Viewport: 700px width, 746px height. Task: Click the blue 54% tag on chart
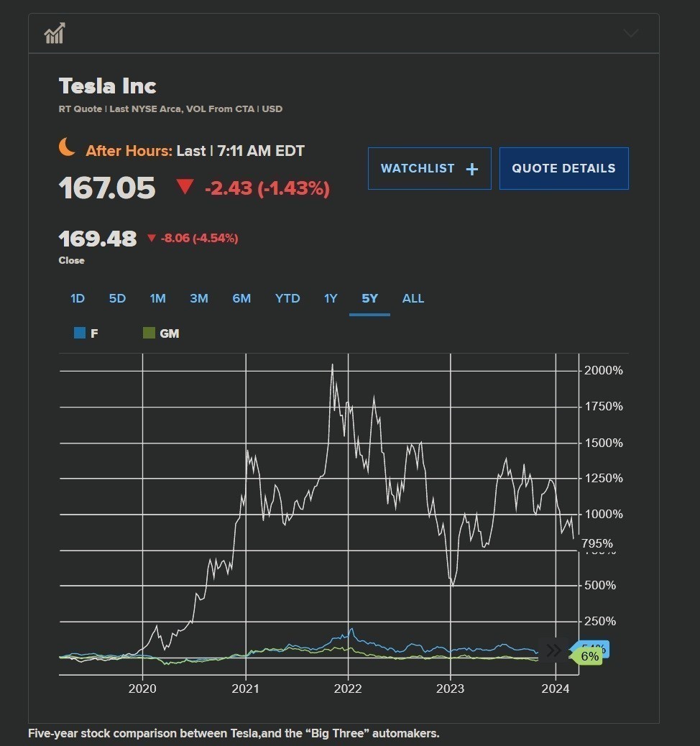(x=601, y=647)
